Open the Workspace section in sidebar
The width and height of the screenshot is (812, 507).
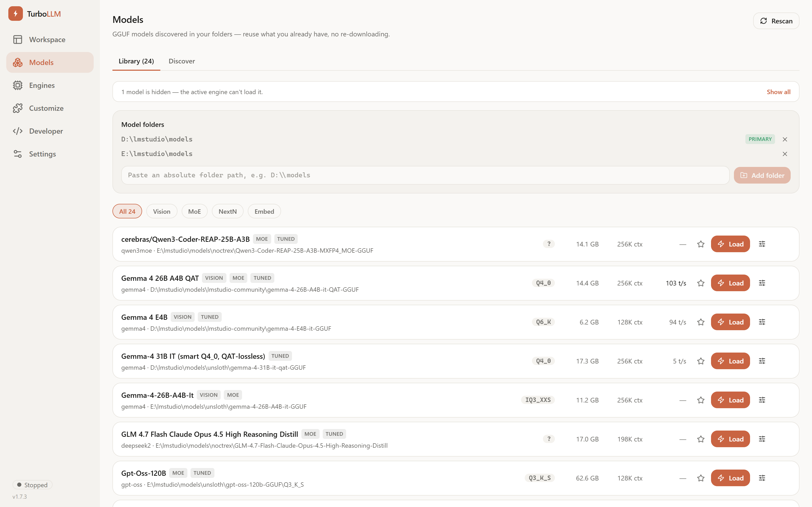(x=50, y=40)
